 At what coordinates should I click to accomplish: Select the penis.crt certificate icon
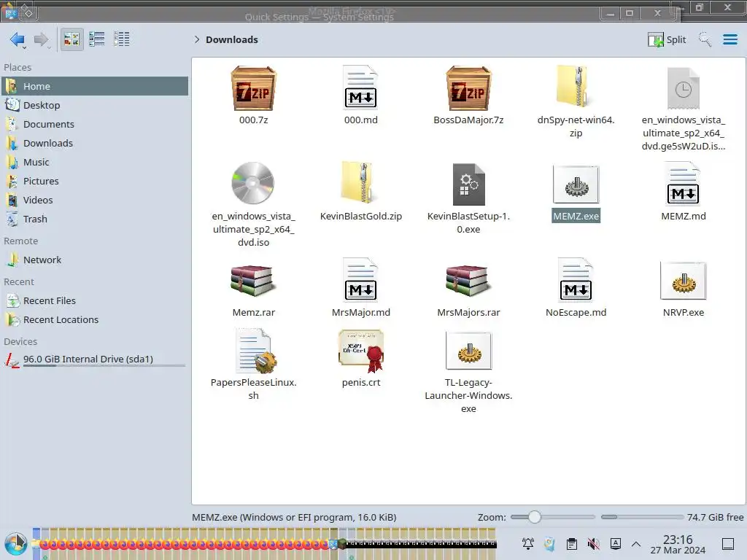coord(360,351)
